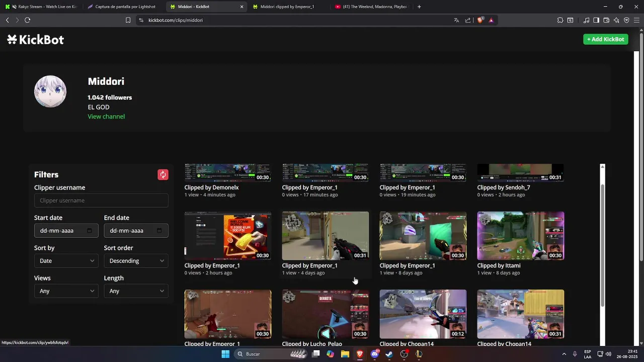Open the Welcome Bonus clip thumbnail
Image resolution: width=644 pixels, height=362 pixels.
click(x=227, y=236)
